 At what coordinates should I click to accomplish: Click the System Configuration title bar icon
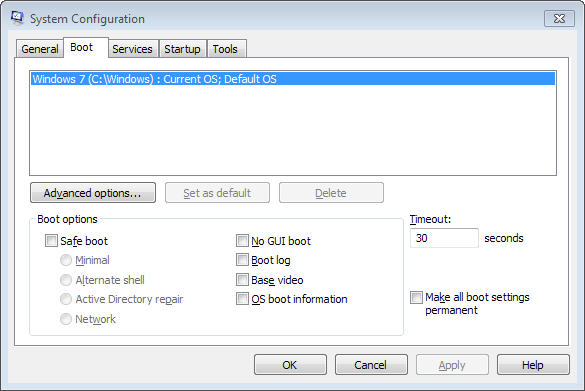click(x=17, y=18)
